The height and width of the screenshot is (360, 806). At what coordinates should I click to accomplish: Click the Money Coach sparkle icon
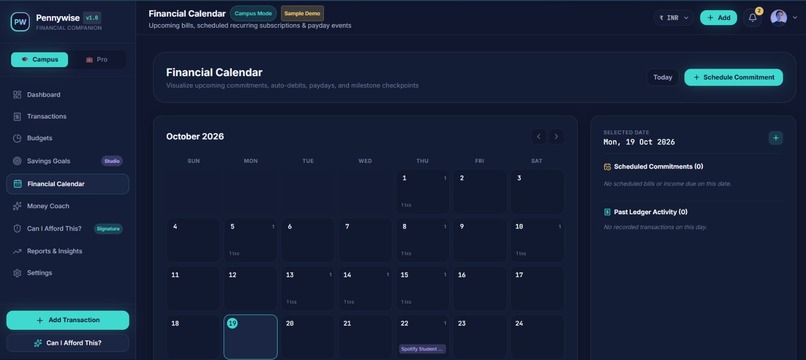pyautogui.click(x=17, y=206)
